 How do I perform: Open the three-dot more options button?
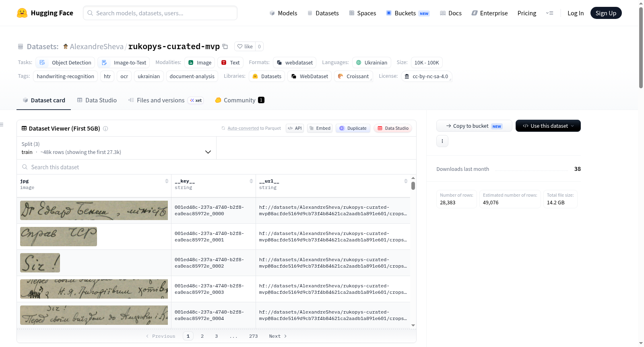click(x=442, y=141)
